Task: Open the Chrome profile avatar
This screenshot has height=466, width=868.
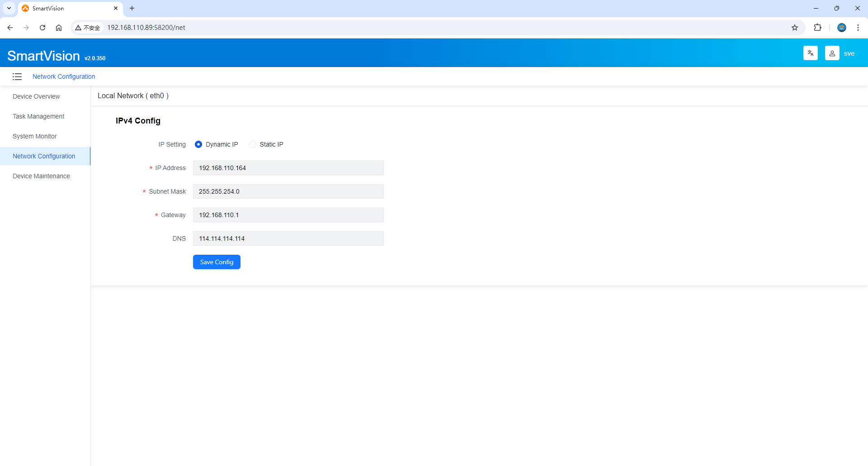Action: (842, 28)
